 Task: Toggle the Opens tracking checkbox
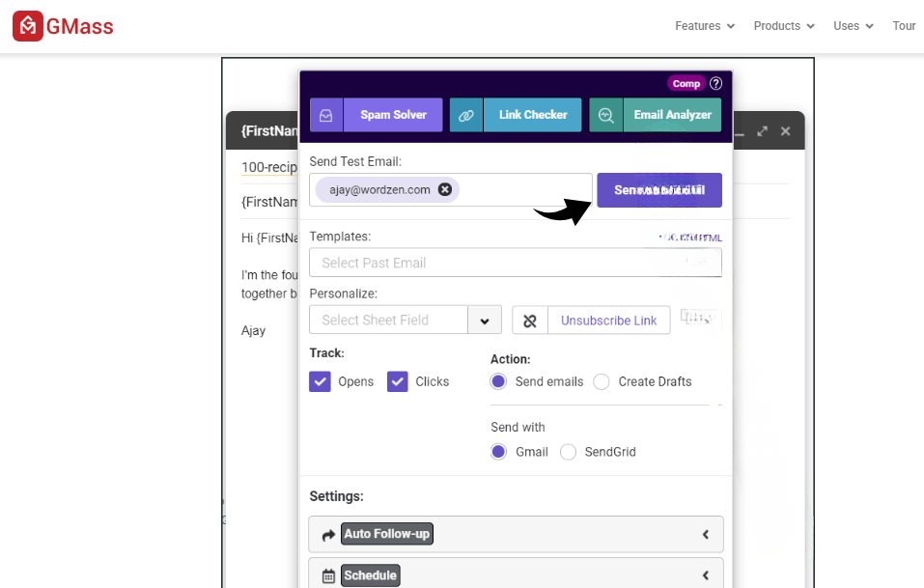pos(320,381)
